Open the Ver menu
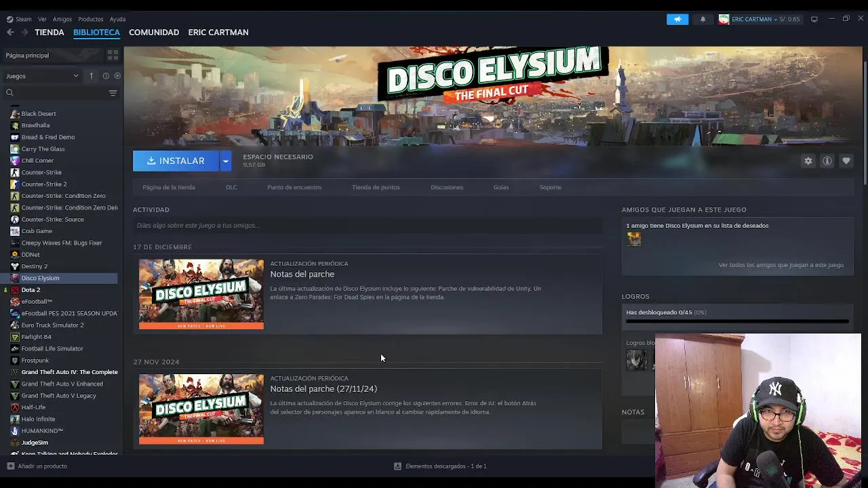868x488 pixels. [x=42, y=19]
